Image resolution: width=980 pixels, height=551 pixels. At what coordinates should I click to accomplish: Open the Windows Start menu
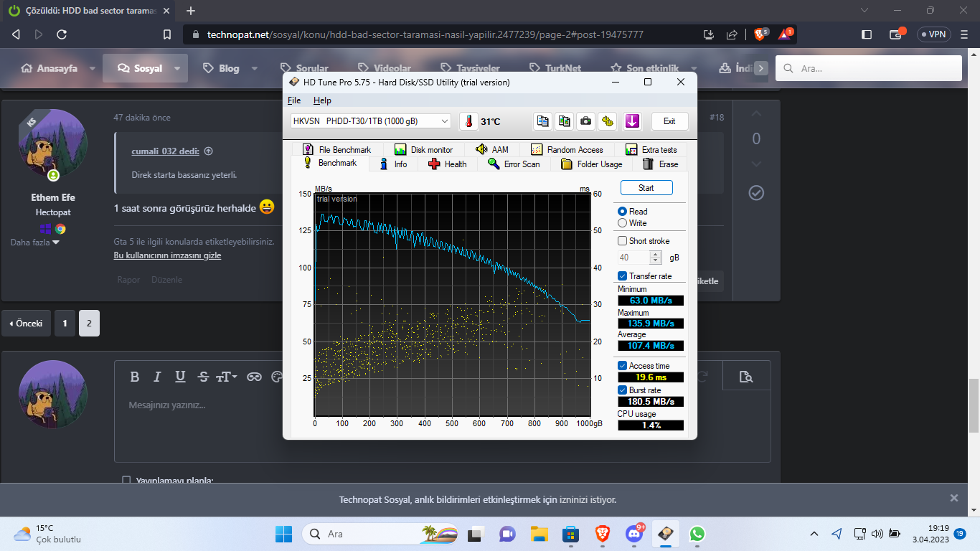coord(284,534)
